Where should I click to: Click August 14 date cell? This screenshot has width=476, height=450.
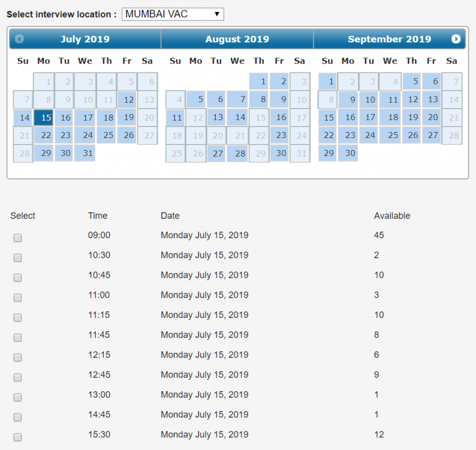(x=237, y=118)
